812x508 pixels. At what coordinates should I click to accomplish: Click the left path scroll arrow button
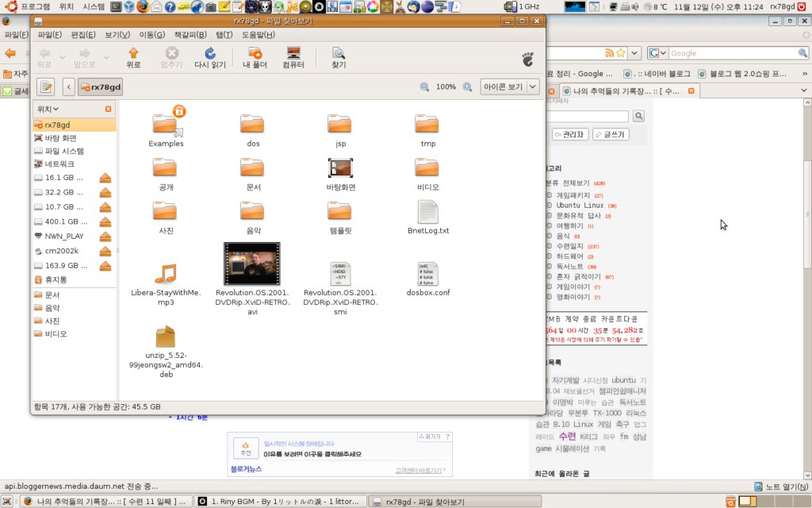[68, 87]
